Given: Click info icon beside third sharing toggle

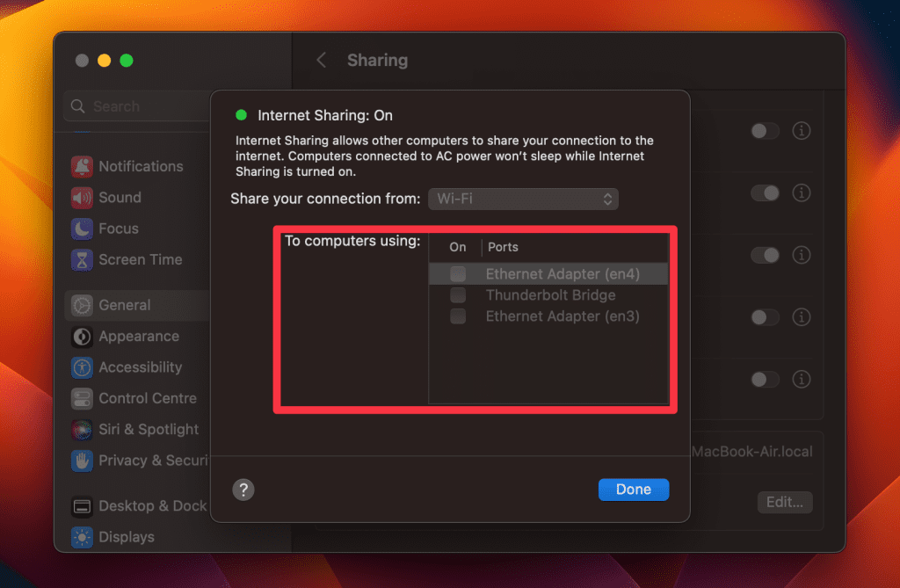Looking at the screenshot, I should point(802,255).
